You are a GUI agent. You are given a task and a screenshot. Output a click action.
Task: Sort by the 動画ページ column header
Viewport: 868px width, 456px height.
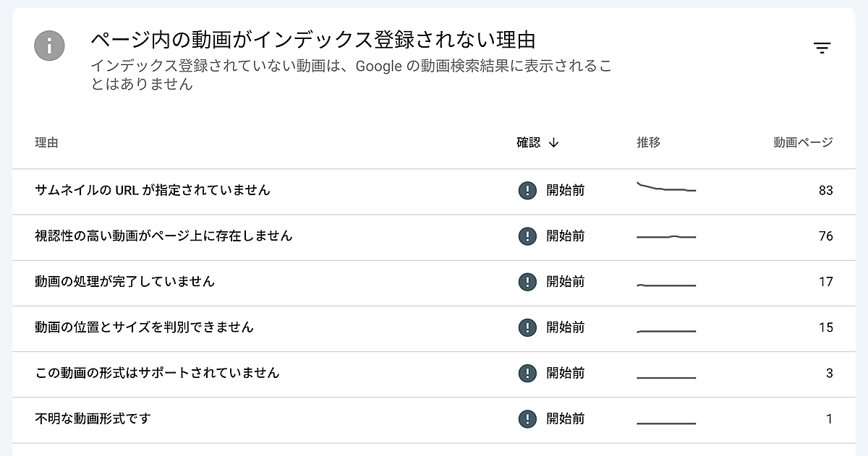click(x=803, y=143)
